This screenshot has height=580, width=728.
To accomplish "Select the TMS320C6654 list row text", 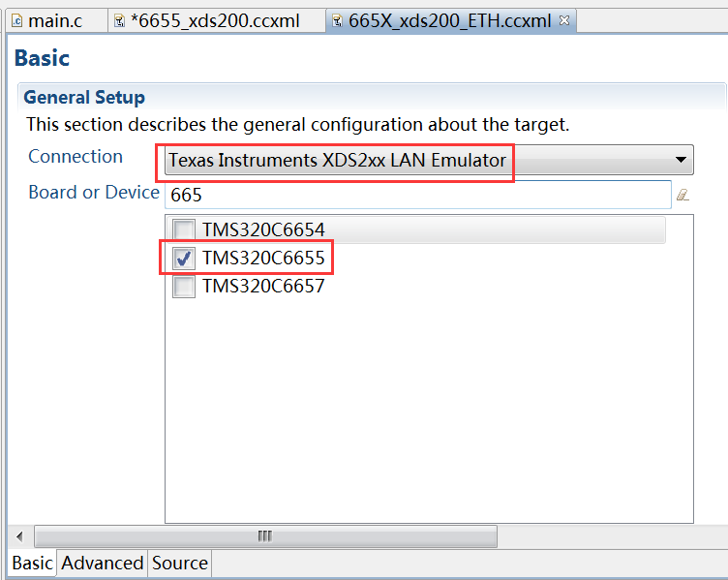I will click(x=263, y=229).
